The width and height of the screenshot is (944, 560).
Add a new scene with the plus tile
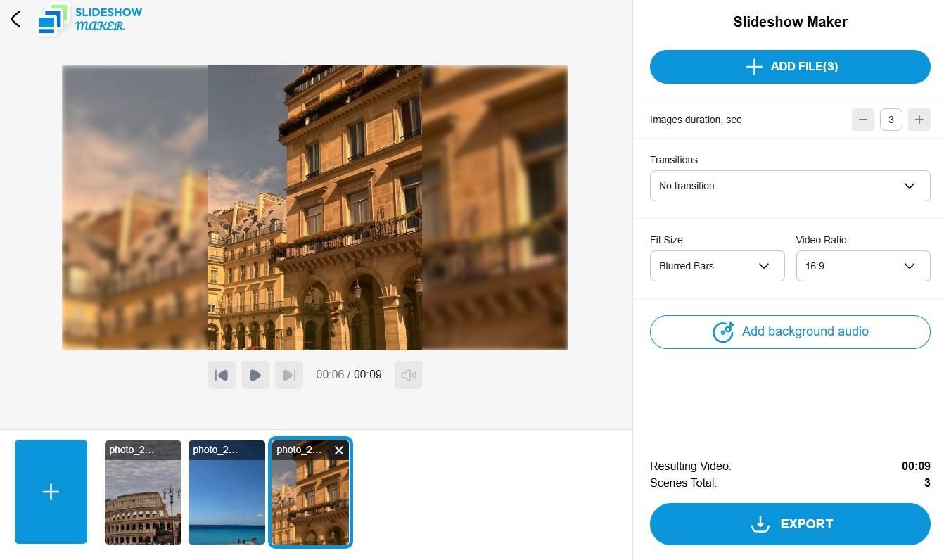pyautogui.click(x=51, y=492)
